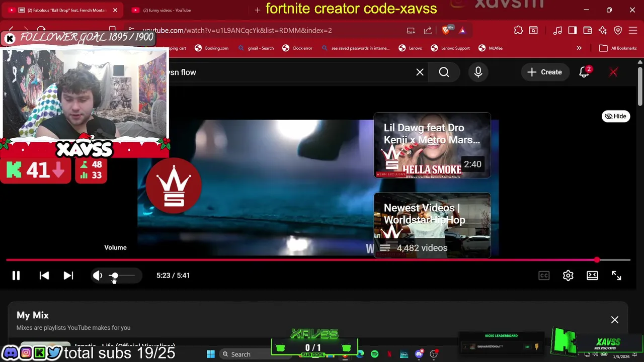Start voice search with microphone
Viewport: 644px width, 362px height.
pyautogui.click(x=478, y=72)
